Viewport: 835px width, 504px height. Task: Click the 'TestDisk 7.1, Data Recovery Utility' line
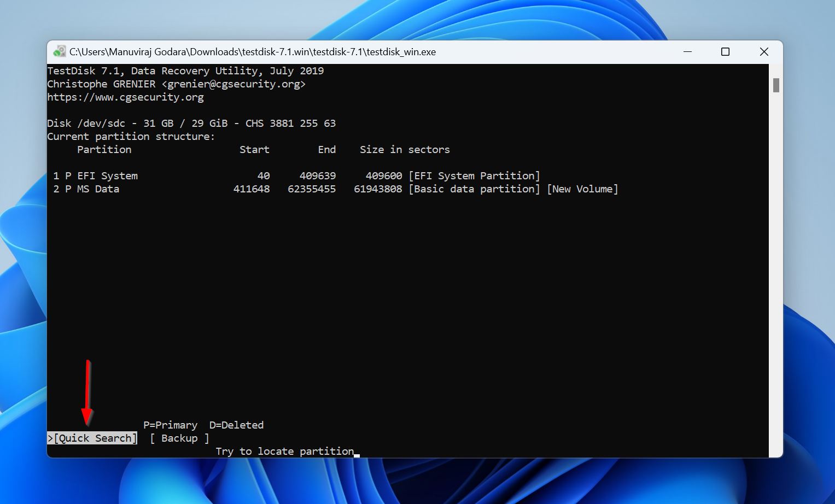click(x=185, y=71)
